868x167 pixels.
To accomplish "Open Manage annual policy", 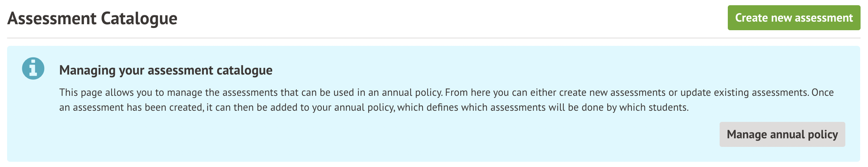I will point(782,134).
